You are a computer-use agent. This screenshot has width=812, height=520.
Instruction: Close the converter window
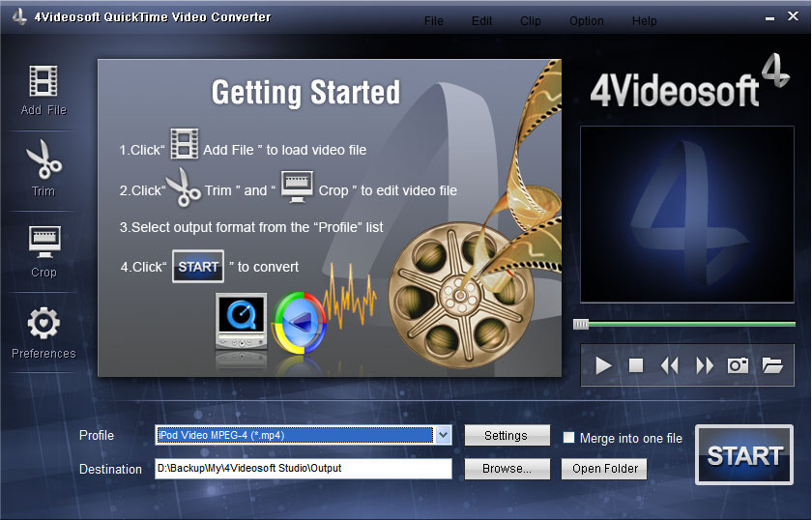(x=793, y=16)
